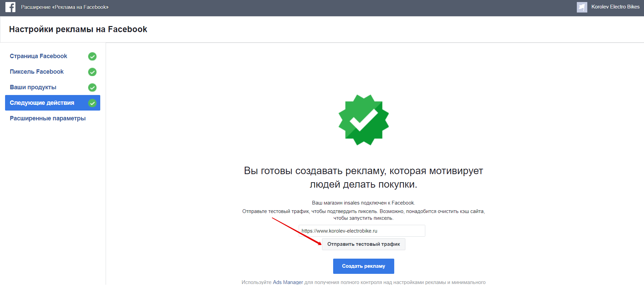Click the Korolev Electro Bikes page avatar
This screenshot has height=285, width=644.
(582, 7)
